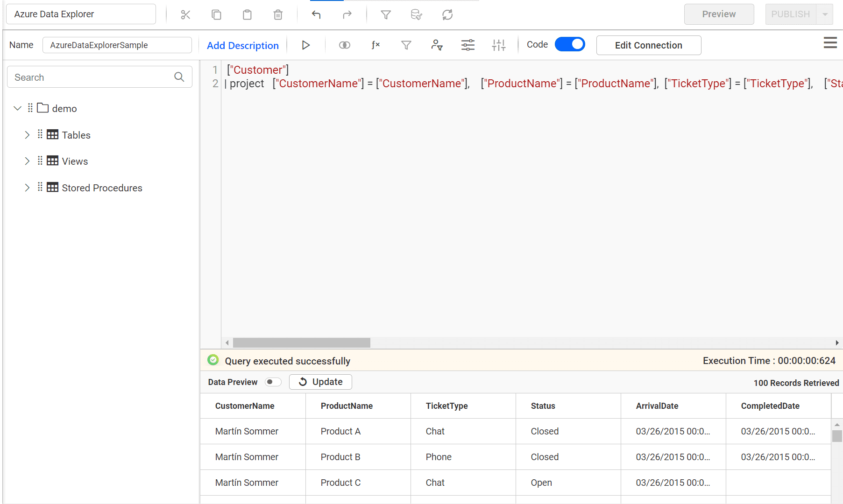The width and height of the screenshot is (843, 504).
Task: Click the Name field AzureDataExplorerSample
Action: click(x=117, y=45)
